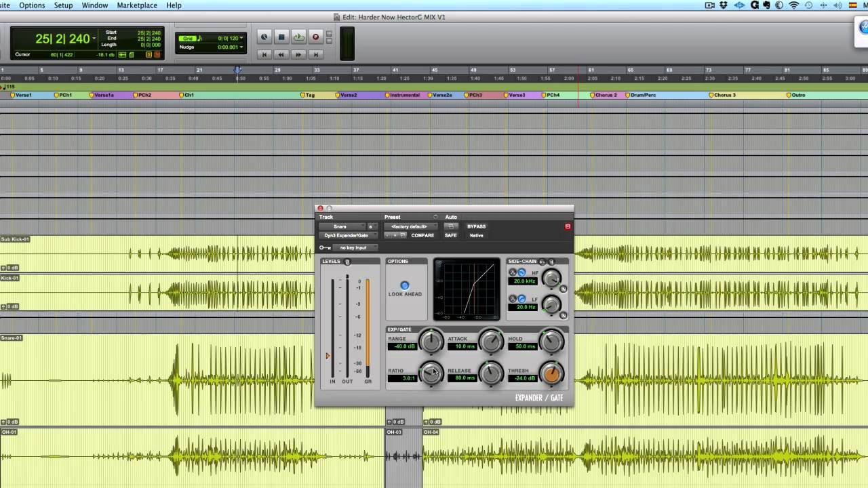Select the LF high-pass filter shape icon
Viewport: 868px width, 488px height.
click(x=521, y=299)
